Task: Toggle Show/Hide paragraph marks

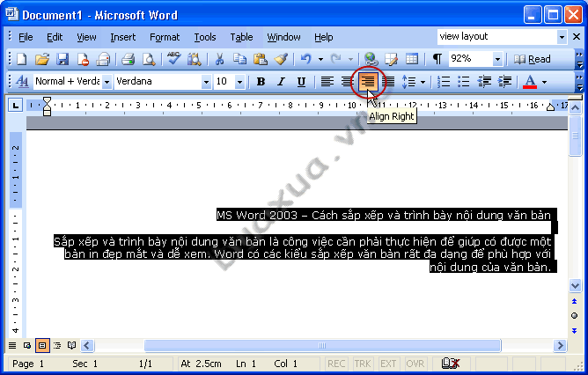Action: (437, 59)
